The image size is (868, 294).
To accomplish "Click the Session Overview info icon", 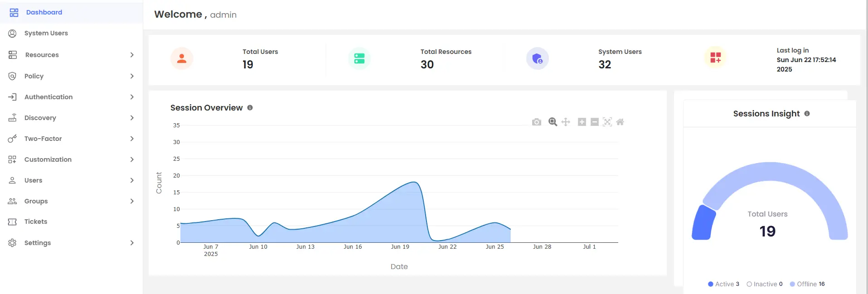I will click(250, 108).
